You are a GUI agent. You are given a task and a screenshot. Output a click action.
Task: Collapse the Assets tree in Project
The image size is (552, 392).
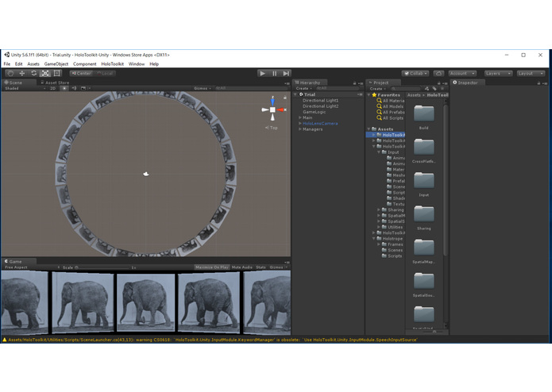point(369,129)
